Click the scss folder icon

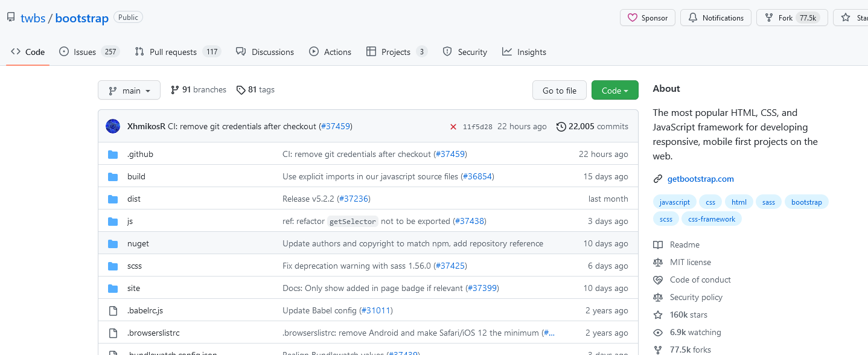pos(113,266)
